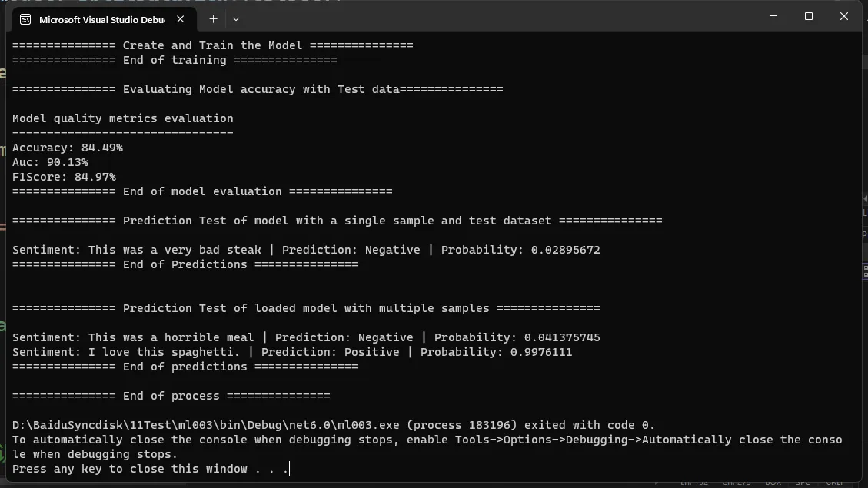This screenshot has width=868, height=488.
Task: Open a new terminal tab
Action: click(213, 18)
